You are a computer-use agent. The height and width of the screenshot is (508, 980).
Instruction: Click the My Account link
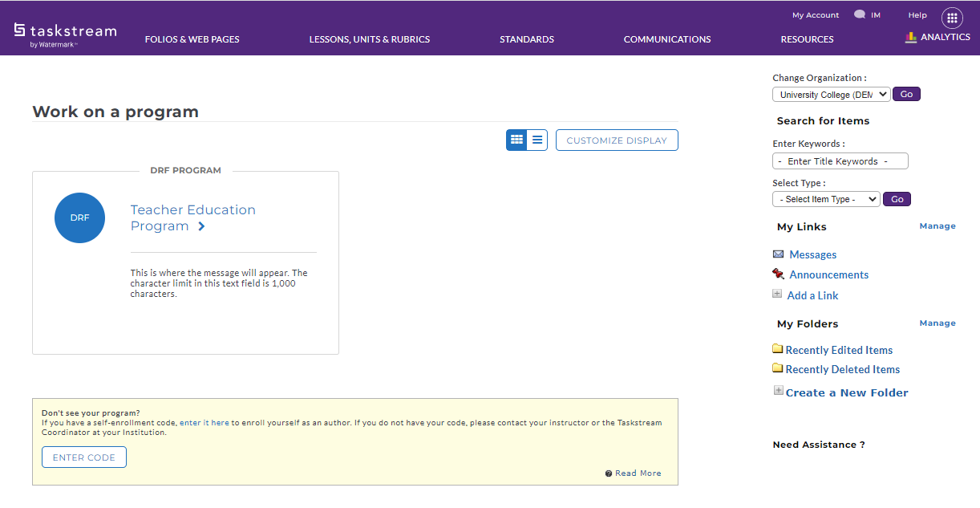(x=816, y=15)
